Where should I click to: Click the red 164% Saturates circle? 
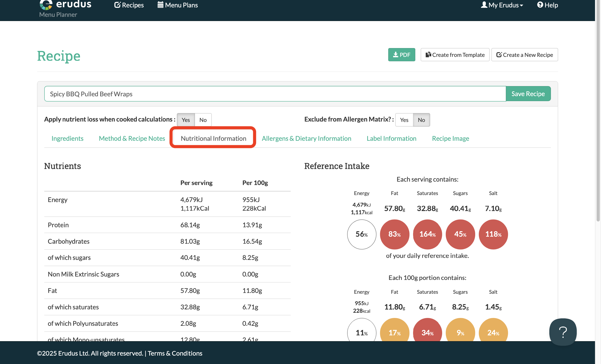point(427,234)
